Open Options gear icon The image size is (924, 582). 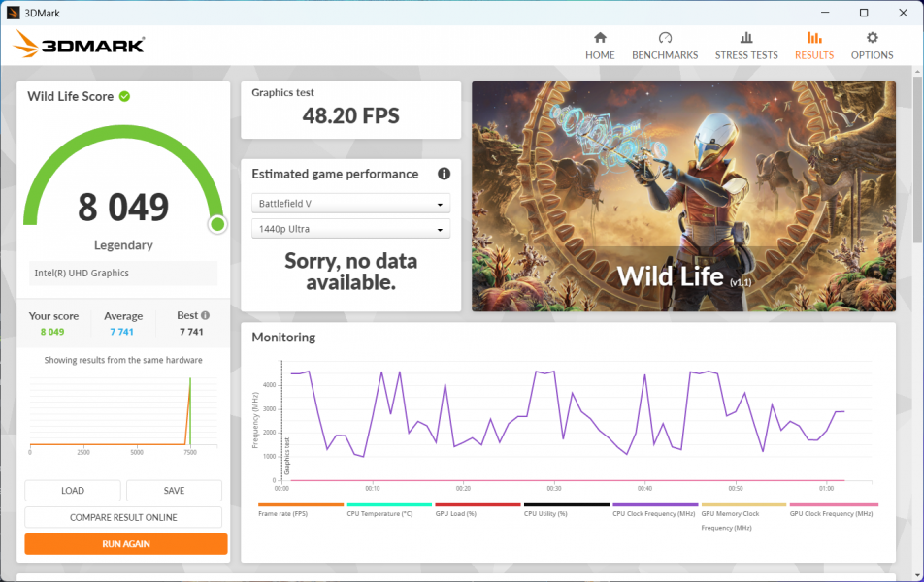click(872, 38)
